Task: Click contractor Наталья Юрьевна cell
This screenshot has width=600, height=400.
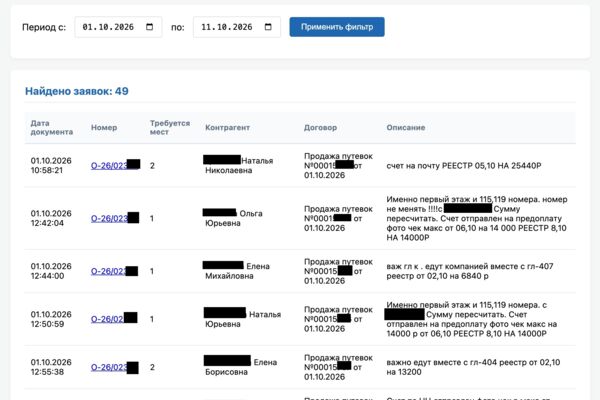Action: coord(243,319)
